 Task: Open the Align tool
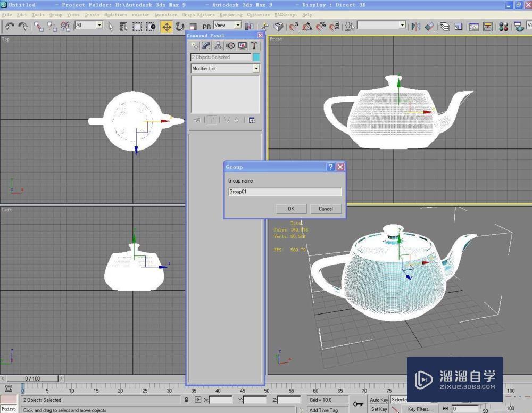click(429, 27)
